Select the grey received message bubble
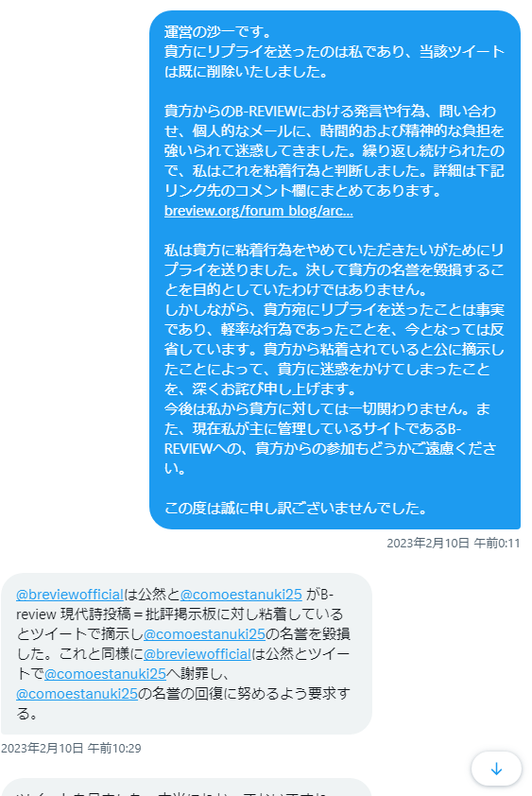The image size is (532, 796). [186, 653]
